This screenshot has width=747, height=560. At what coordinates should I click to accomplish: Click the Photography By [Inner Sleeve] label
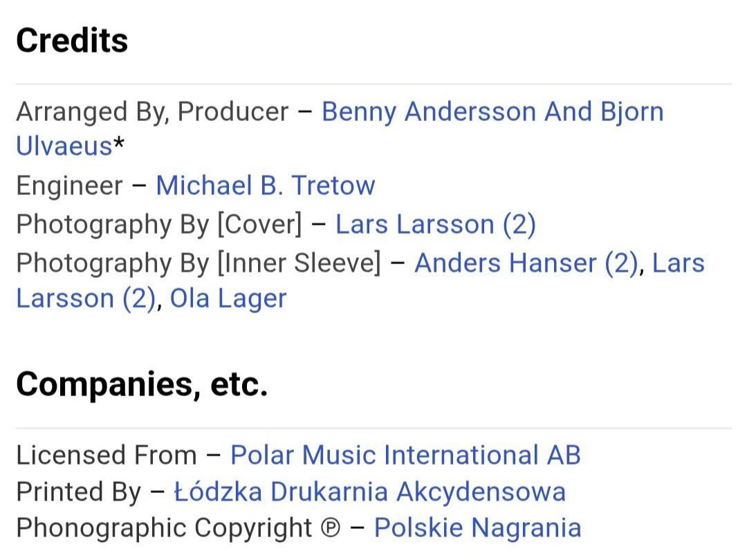click(199, 263)
